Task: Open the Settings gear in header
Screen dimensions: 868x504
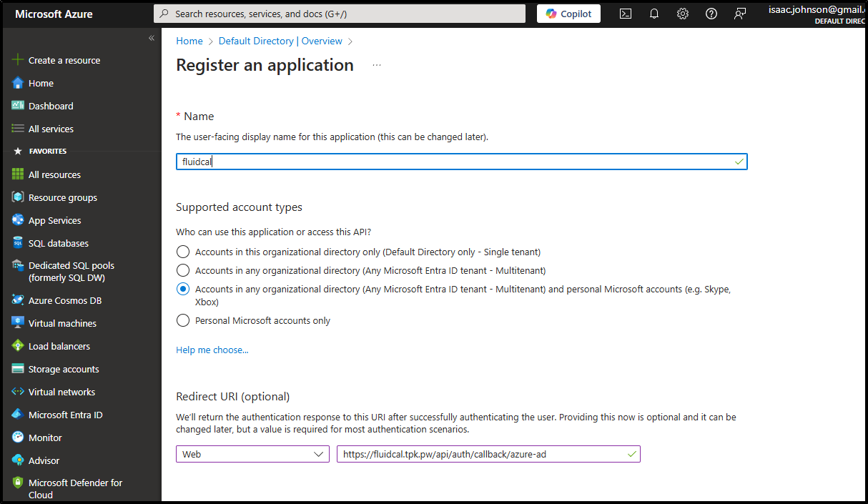Action: coord(683,14)
